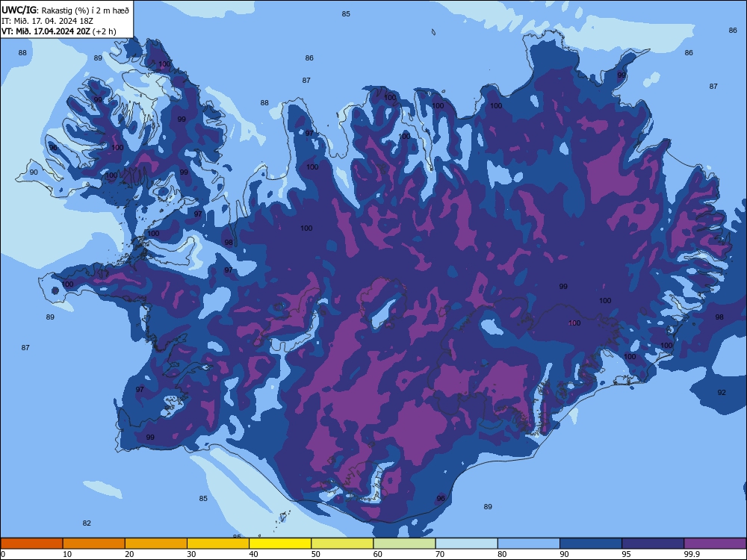
Task: Select the dark indigo 95–99.9 legend swatch
Action: (653, 544)
